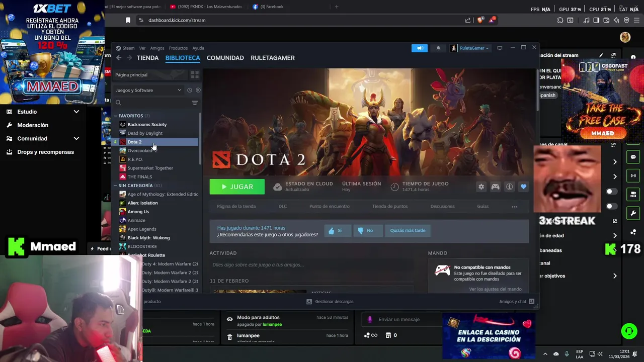Share page icon in address bar

pyautogui.click(x=468, y=20)
